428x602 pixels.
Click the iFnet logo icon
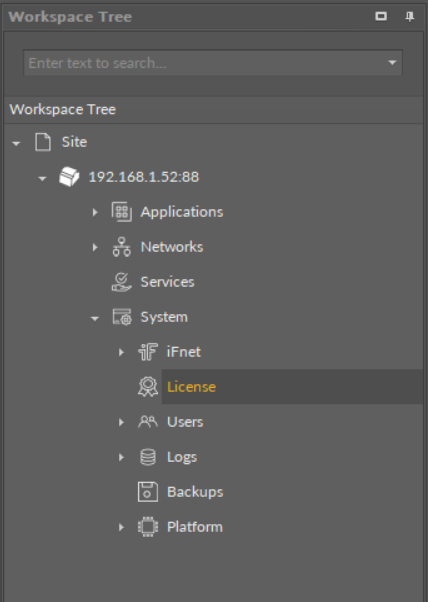pyautogui.click(x=148, y=352)
